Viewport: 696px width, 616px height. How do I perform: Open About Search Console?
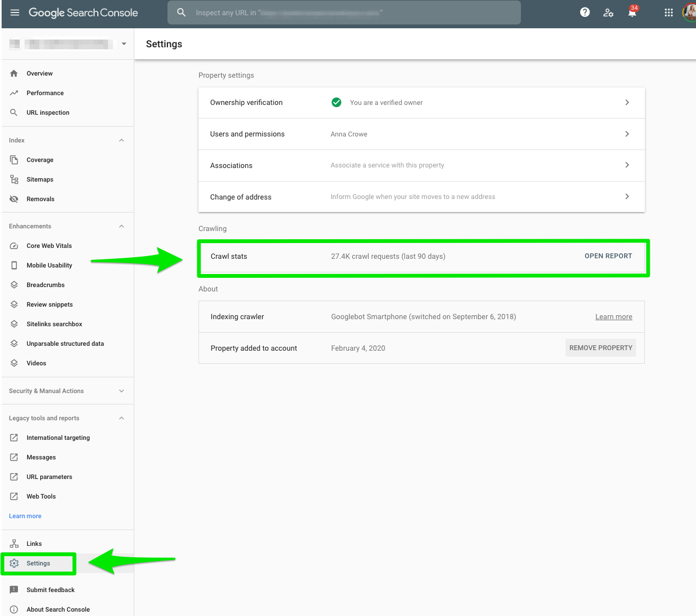tap(58, 609)
